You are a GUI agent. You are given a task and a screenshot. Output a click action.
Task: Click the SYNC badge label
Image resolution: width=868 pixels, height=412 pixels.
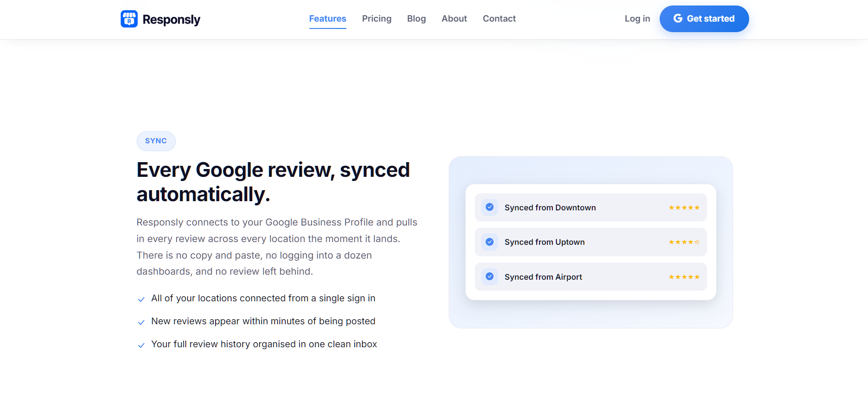tap(156, 141)
